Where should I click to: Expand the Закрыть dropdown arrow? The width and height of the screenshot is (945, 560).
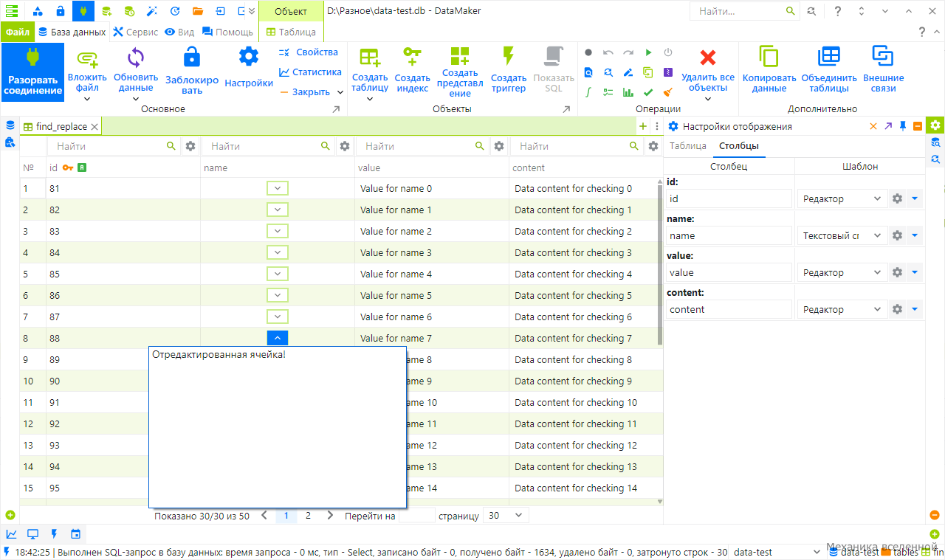pos(340,92)
